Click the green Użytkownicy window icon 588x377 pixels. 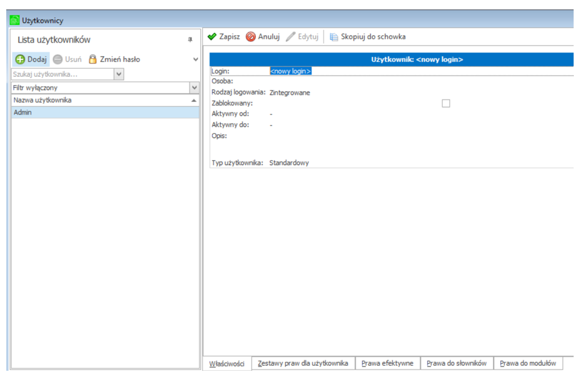click(14, 20)
